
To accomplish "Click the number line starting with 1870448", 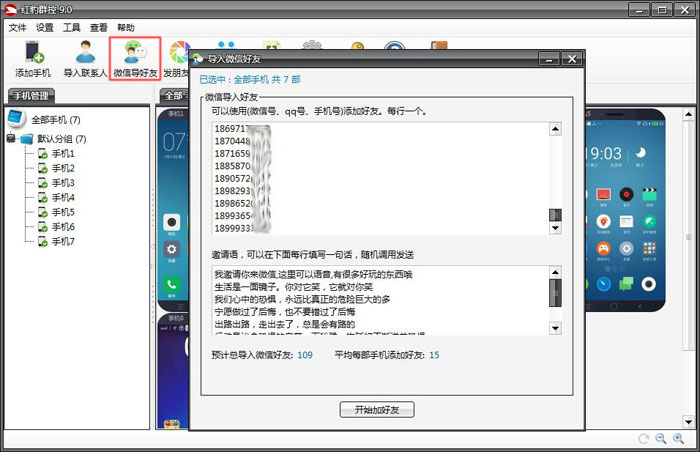I will (x=242, y=141).
